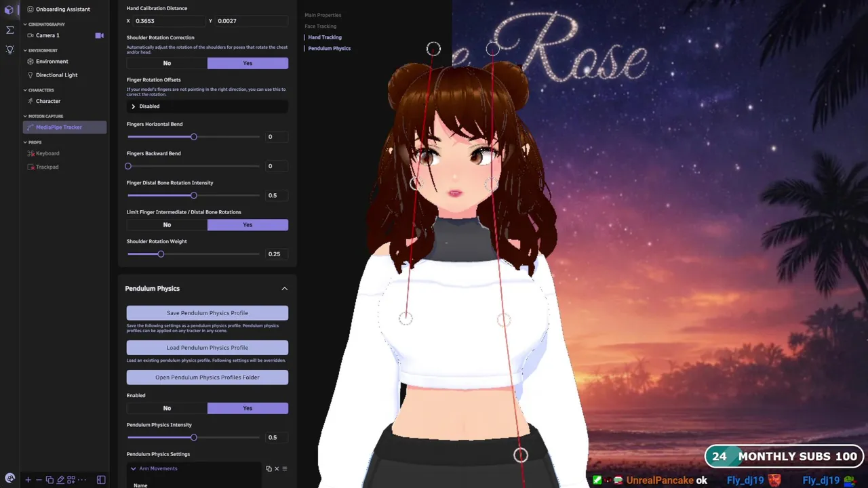Click the Pendulum Physics Intensity value field
This screenshot has width=868, height=488.
tap(276, 437)
